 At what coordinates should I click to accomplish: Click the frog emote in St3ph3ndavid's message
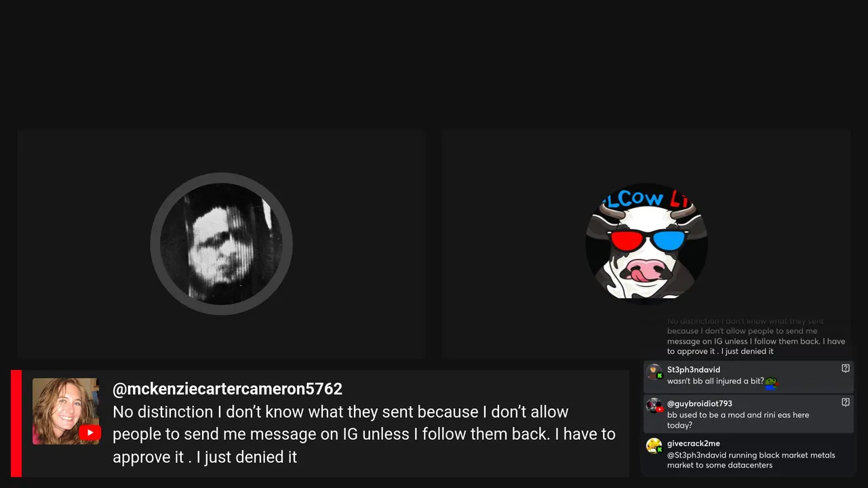[x=770, y=382]
